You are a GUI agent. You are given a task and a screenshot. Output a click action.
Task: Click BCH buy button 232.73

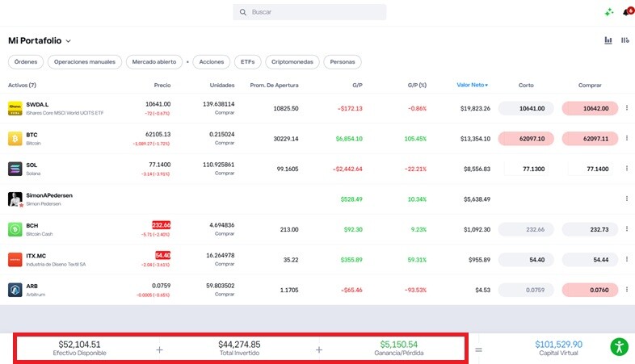(590, 229)
